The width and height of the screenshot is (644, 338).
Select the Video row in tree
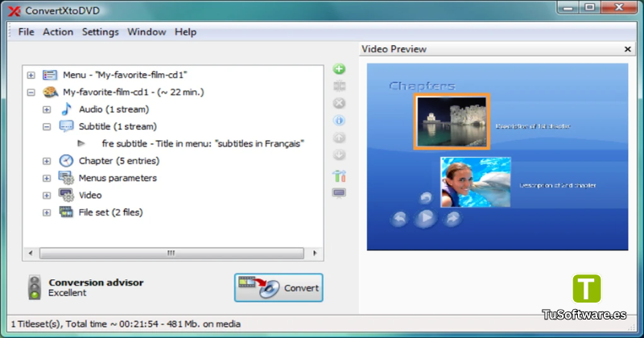[90, 195]
